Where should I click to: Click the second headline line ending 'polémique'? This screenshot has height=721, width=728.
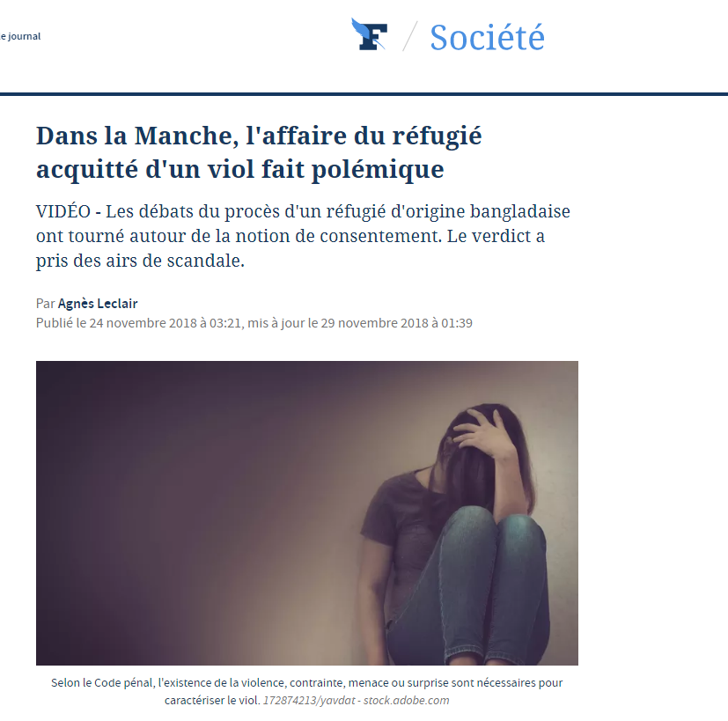pyautogui.click(x=240, y=169)
